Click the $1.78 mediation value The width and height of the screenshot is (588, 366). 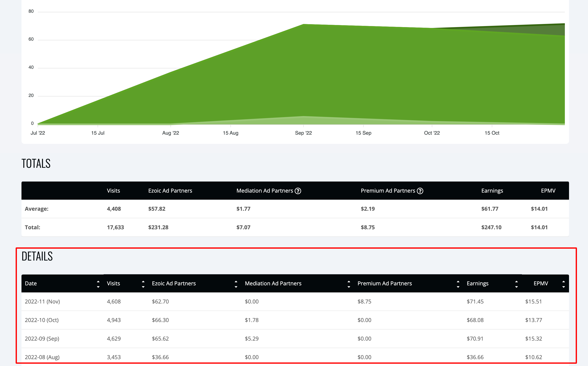point(252,320)
